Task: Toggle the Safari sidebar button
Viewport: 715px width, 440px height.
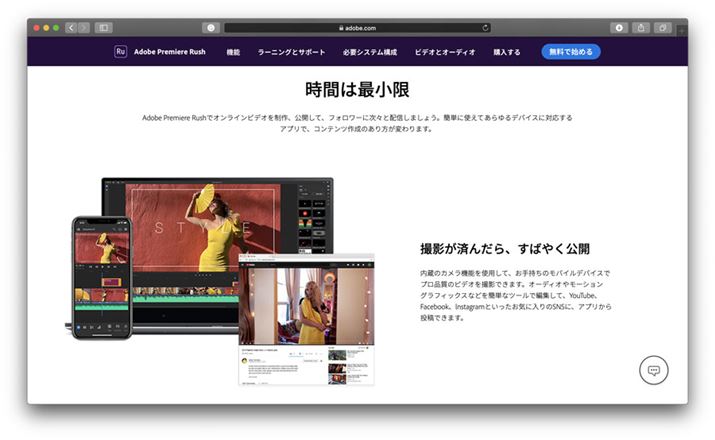Action: 104,28
